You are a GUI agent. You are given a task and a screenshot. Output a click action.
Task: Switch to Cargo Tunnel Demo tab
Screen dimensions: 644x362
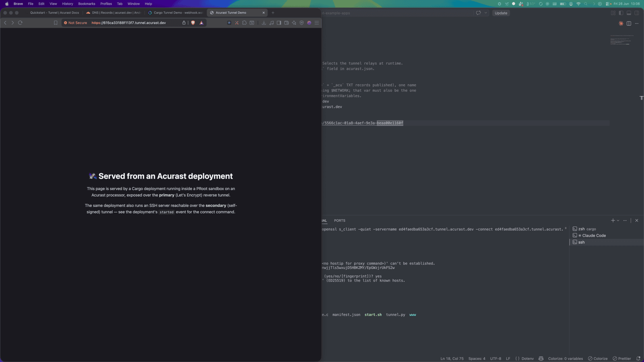175,12
